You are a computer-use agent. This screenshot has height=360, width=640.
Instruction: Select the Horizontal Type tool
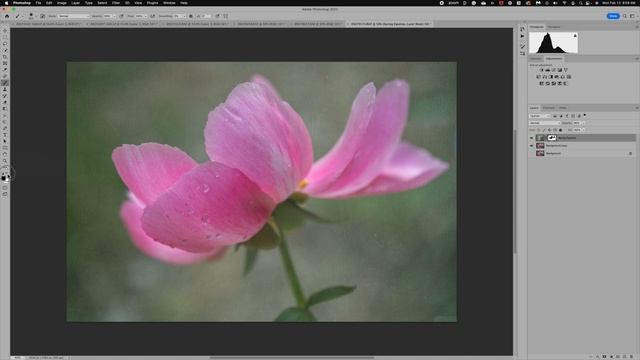pyautogui.click(x=5, y=135)
